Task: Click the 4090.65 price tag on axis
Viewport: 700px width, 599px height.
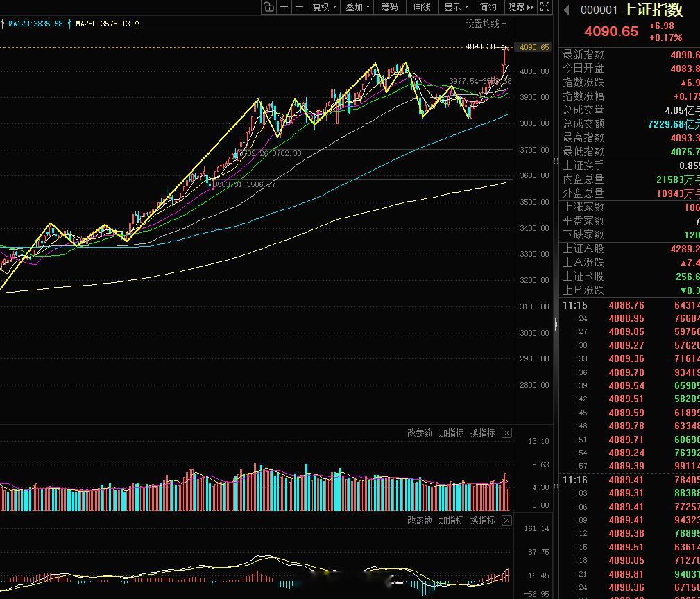Action: tap(533, 47)
